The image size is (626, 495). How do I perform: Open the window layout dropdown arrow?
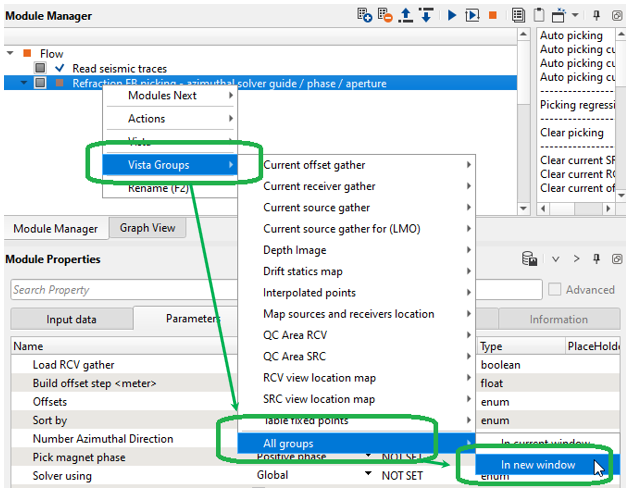[574, 16]
